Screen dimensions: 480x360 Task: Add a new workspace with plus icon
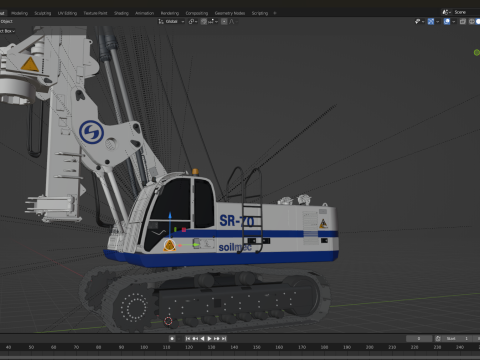(275, 13)
